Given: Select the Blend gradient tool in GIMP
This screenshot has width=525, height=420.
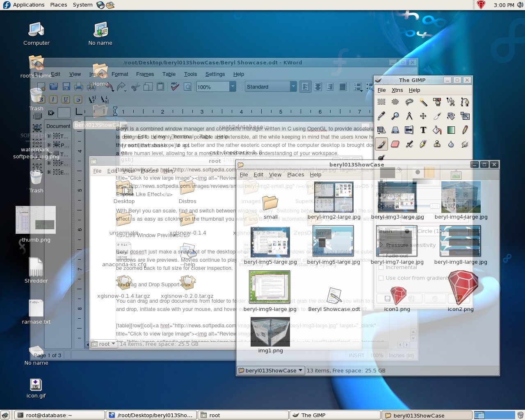Looking at the screenshot, I should click(x=451, y=130).
